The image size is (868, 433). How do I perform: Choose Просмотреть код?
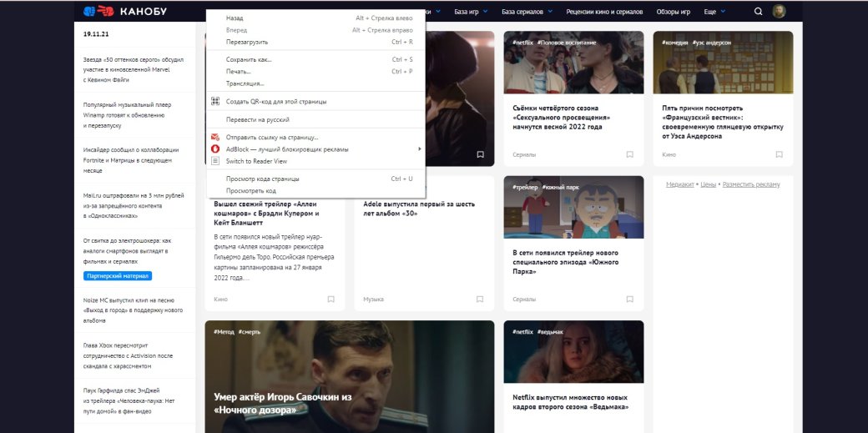click(x=315, y=191)
